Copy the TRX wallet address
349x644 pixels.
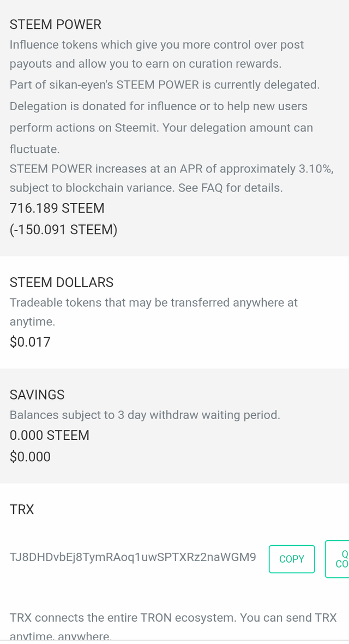(x=292, y=558)
